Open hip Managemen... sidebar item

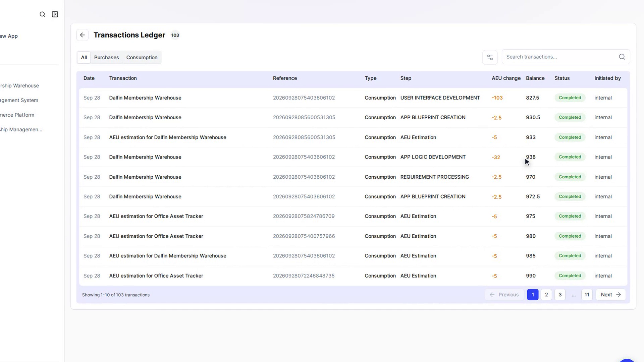[x=21, y=130]
